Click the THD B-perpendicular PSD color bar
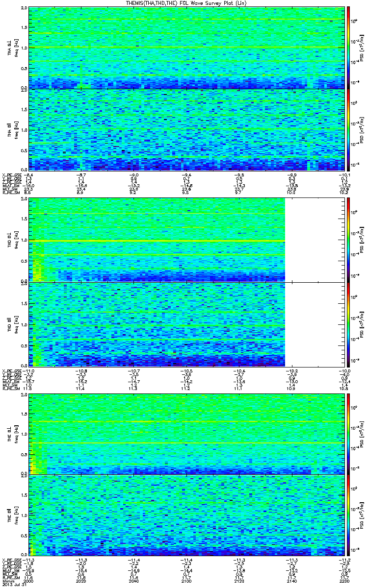 pos(349,240)
